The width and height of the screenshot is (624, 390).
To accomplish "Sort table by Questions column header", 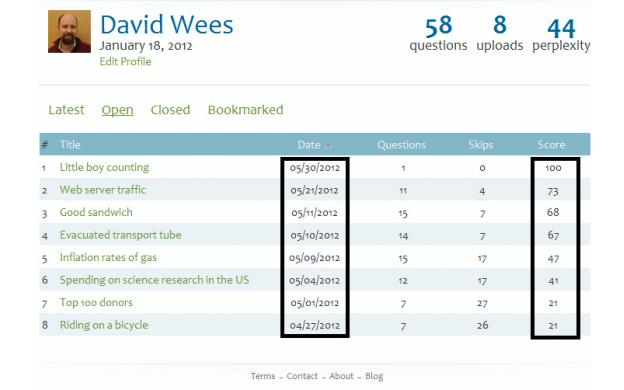I will coord(402,145).
